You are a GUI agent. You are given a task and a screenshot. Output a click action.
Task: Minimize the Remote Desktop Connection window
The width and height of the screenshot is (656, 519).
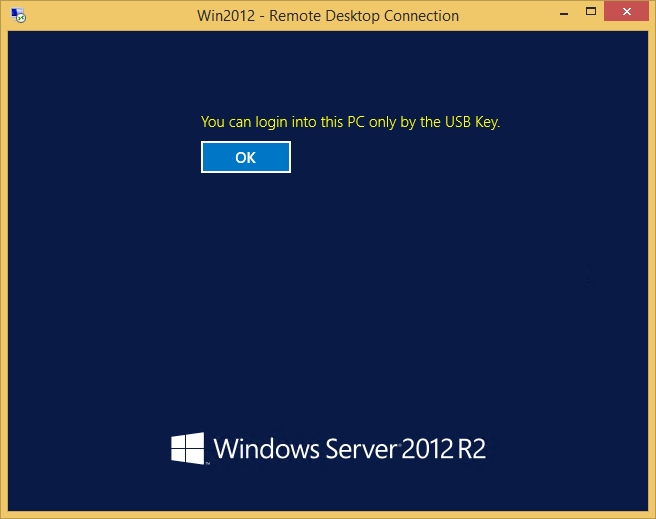[564, 13]
